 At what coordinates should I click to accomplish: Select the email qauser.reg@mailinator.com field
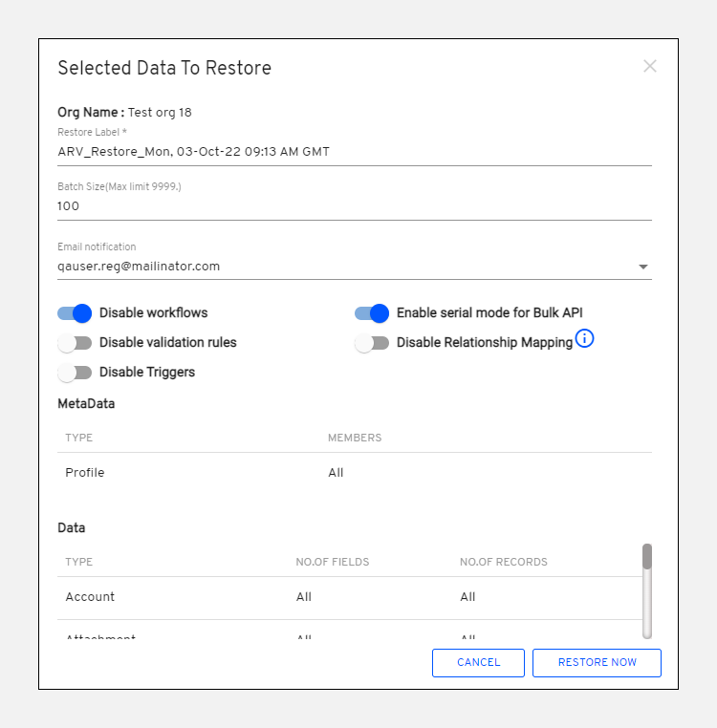click(344, 267)
